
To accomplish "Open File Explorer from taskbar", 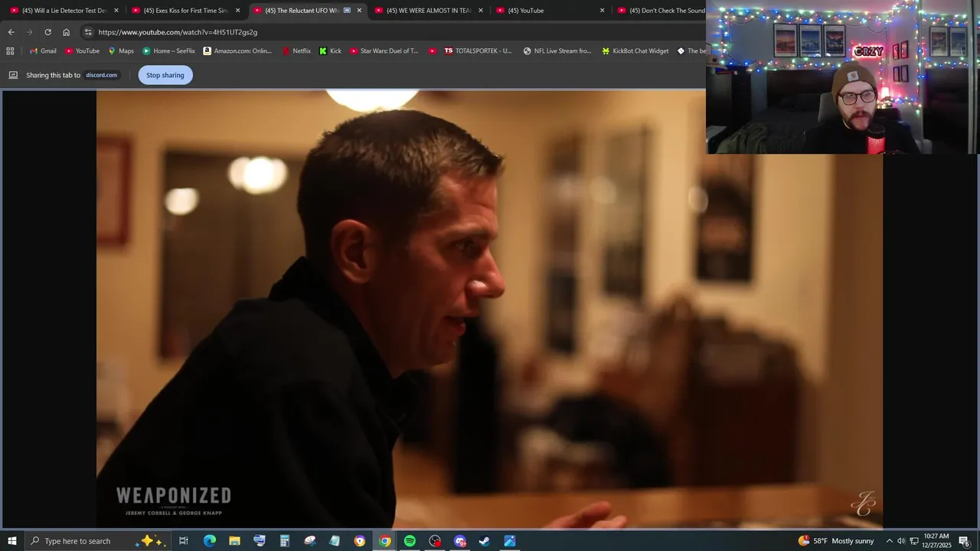I will [234, 541].
